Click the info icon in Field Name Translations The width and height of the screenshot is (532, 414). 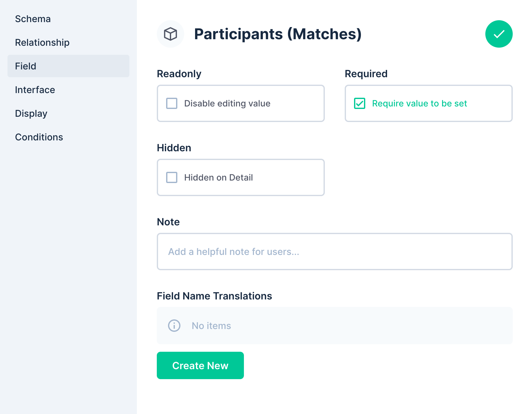tap(174, 326)
